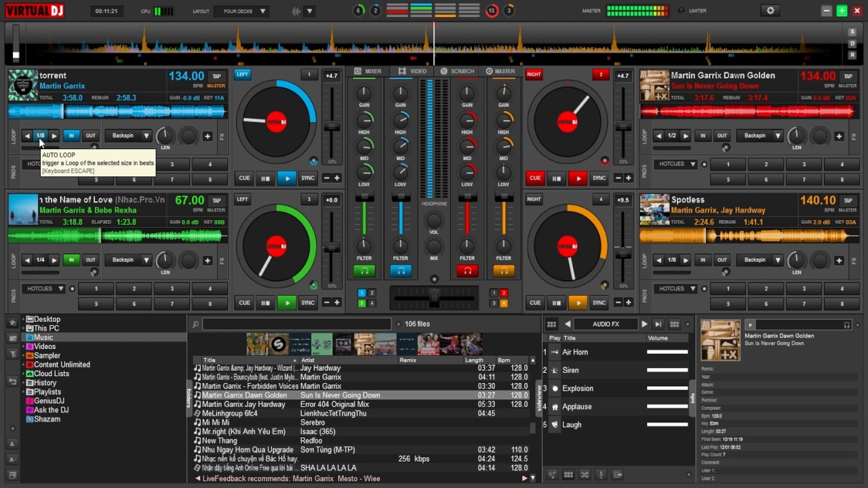Click the pause button on Dawn Golden deck
Viewport: 868px width, 488px height.
tap(556, 178)
